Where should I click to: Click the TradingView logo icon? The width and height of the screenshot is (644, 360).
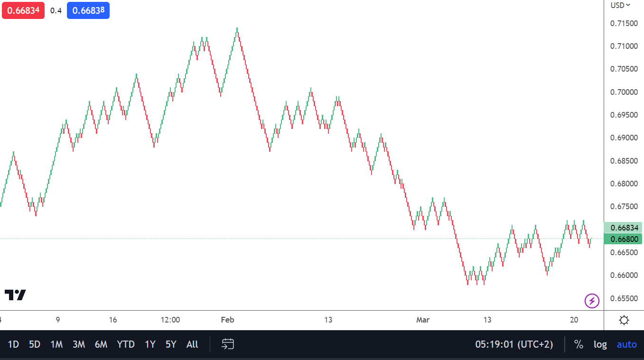point(15,295)
